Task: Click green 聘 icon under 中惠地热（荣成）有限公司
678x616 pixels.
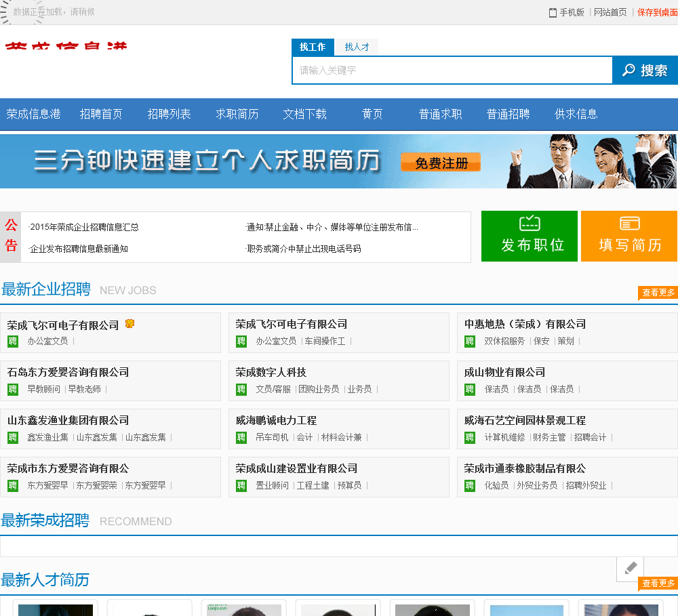Action: tap(470, 342)
